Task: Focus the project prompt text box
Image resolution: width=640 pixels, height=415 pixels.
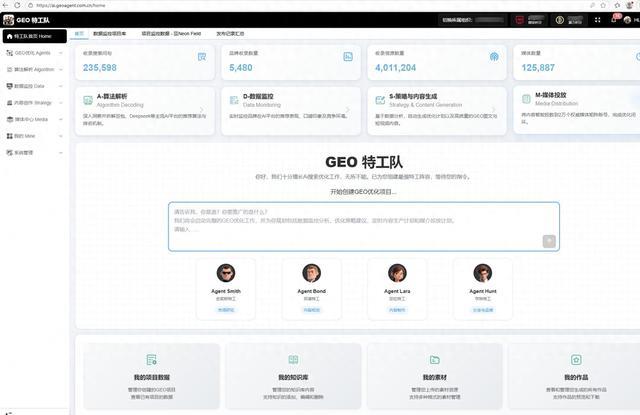Action: click(364, 226)
